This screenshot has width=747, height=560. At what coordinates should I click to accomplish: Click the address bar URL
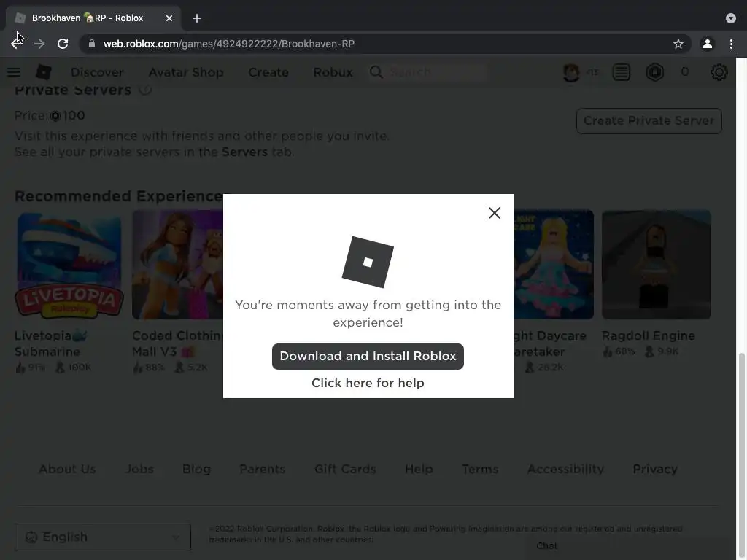(229, 44)
